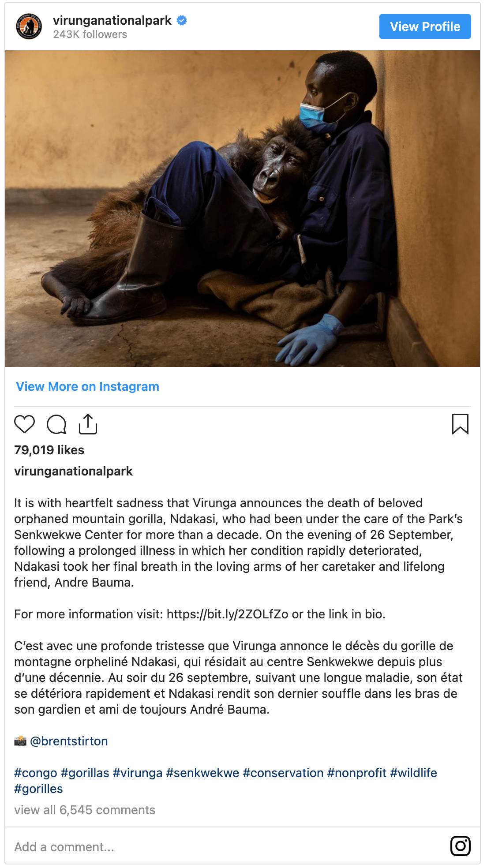This screenshot has width=487, height=868.
Task: Open the virunganationalpark profile avatar
Action: 29,26
